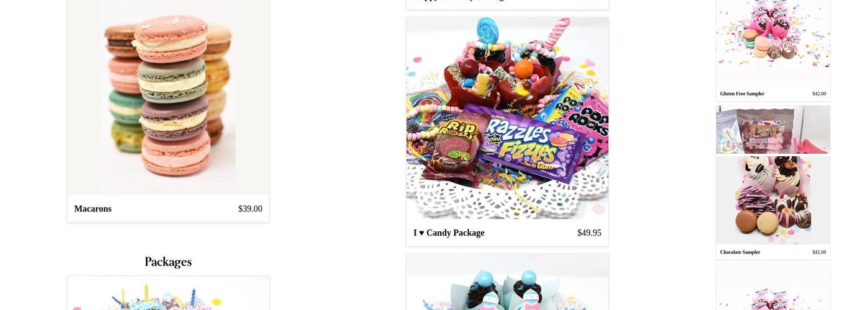Screen dimensions: 868x310
Task: Select the Chocolate Sampler $42.00 price
Action: click(819, 252)
